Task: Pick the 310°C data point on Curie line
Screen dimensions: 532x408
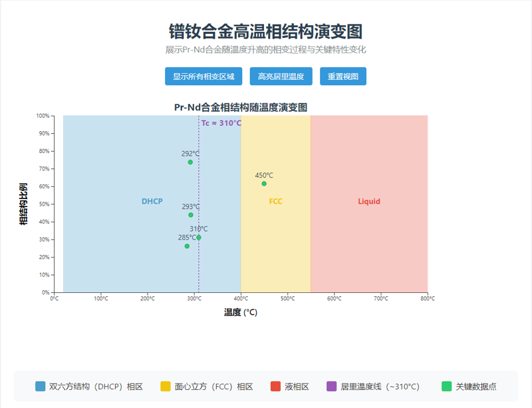Action: (199, 238)
